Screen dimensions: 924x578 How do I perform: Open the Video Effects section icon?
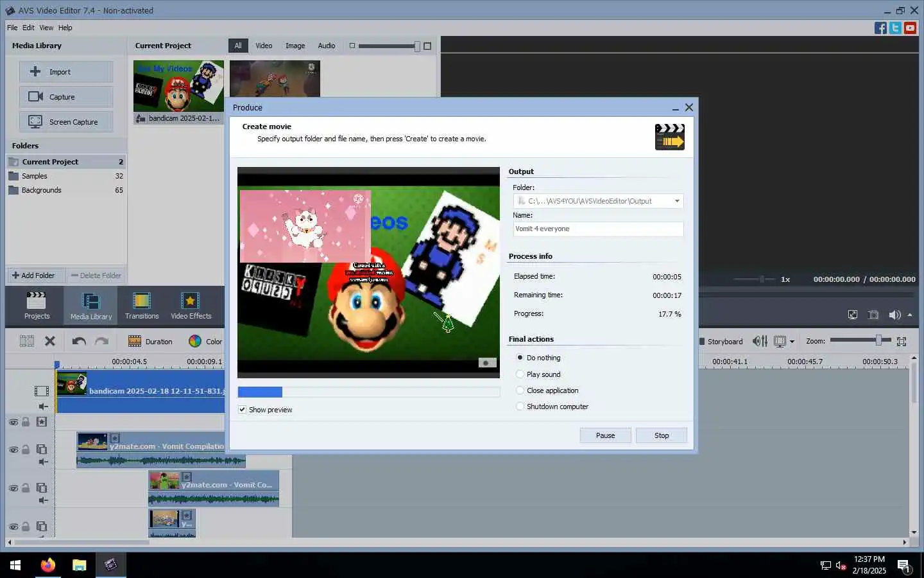coord(191,305)
